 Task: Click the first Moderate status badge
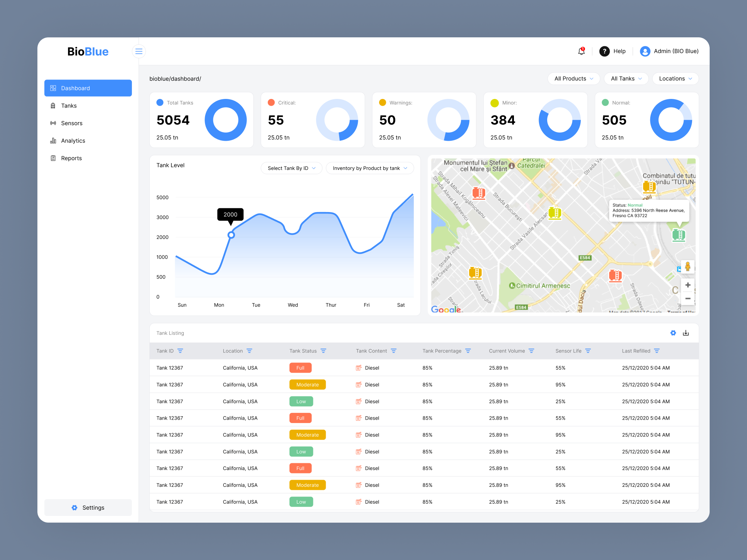tap(307, 385)
